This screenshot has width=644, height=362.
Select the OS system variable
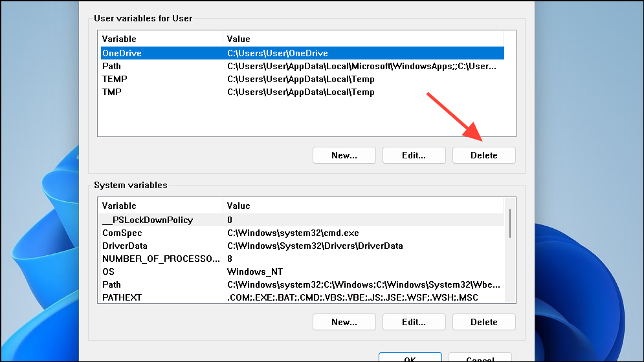(x=302, y=271)
